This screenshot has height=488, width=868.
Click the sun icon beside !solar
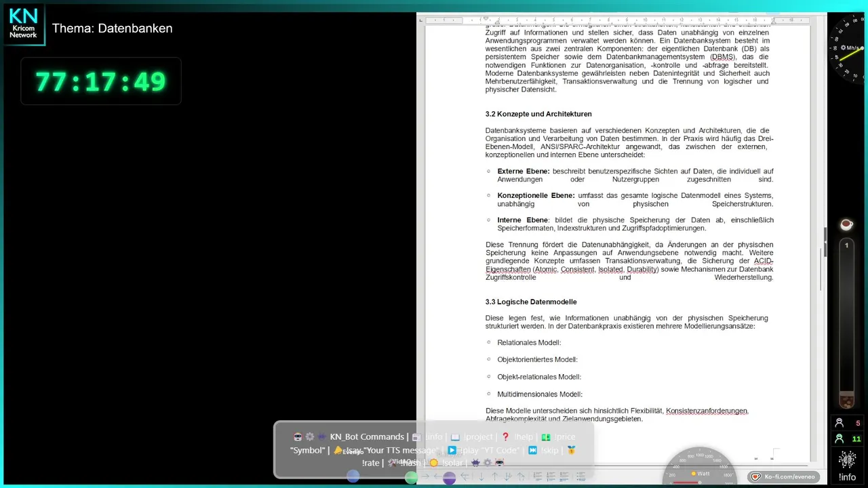click(x=434, y=463)
